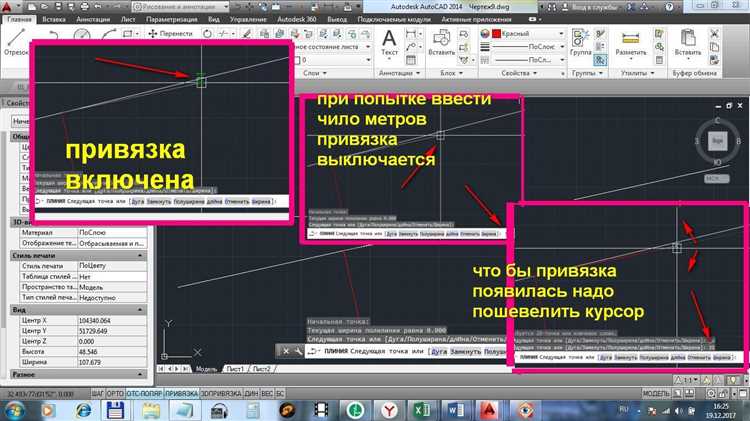The image size is (750, 421).
Task: Expand the Слои panel dropdown
Action: [315, 73]
